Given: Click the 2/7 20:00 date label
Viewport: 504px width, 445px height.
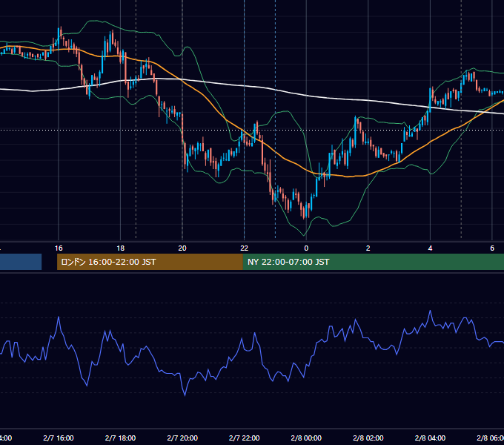Looking at the screenshot, I should 182,438.
